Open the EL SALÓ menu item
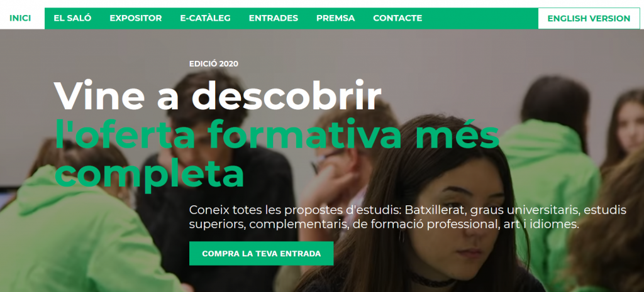644x292 pixels. coord(72,18)
